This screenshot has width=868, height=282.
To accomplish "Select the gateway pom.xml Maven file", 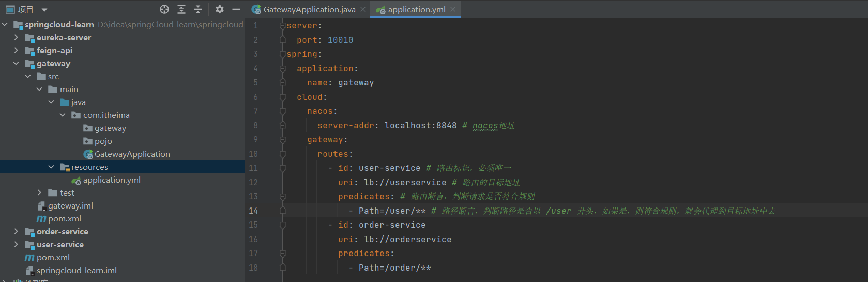I will tap(64, 219).
